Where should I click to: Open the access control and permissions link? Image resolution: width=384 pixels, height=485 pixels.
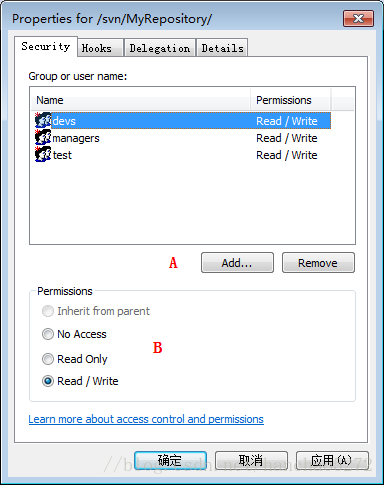coord(146,419)
